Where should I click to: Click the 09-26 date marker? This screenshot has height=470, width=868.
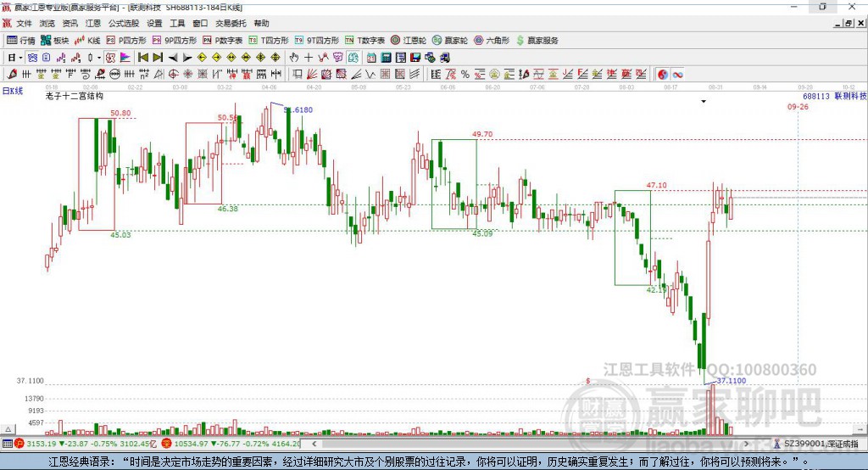798,106
